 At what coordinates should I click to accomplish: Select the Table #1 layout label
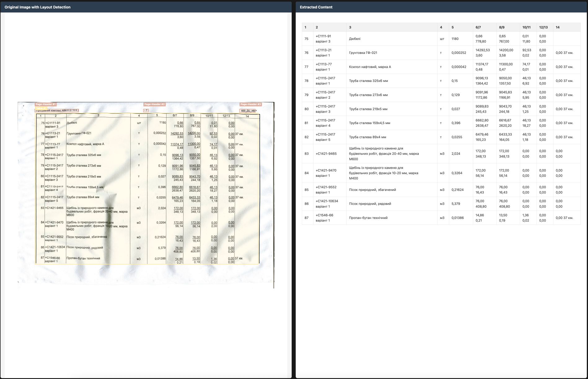(41, 108)
